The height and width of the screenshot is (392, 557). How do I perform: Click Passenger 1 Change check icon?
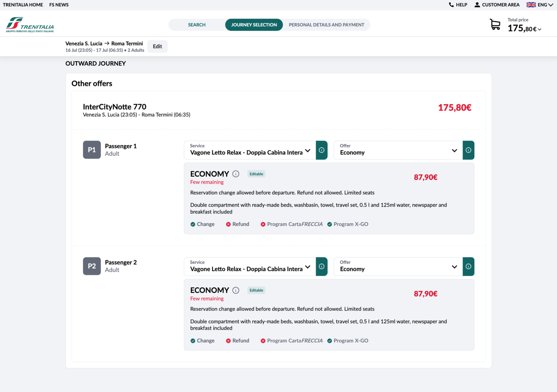coord(193,224)
